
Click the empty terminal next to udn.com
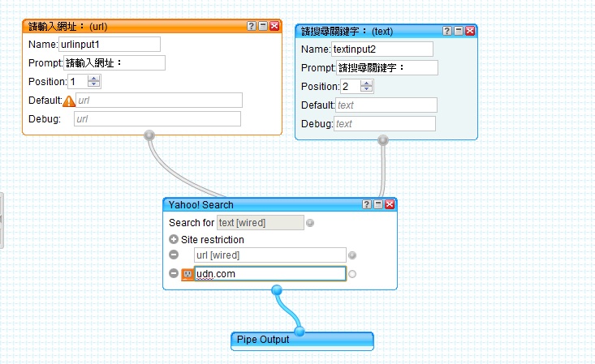point(352,274)
